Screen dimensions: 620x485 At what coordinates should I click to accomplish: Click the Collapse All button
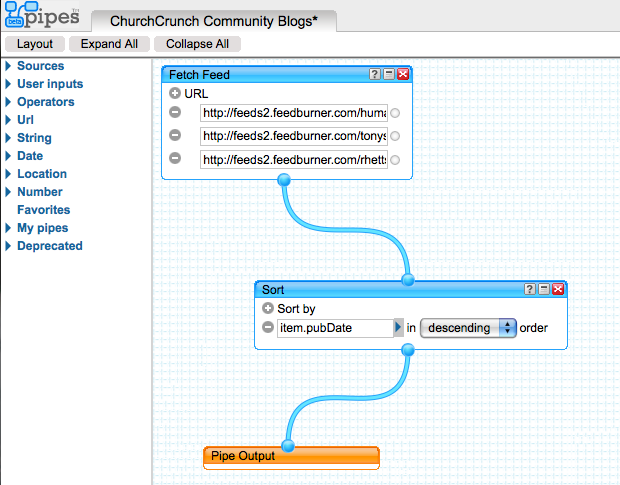[x=197, y=44]
